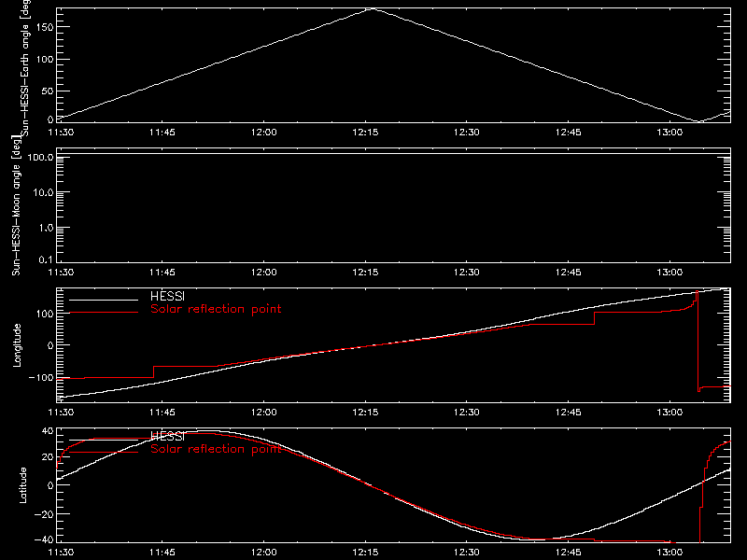Click the 0.1 tick label on Moon angle plot
The image size is (747, 560).
[x=46, y=259]
